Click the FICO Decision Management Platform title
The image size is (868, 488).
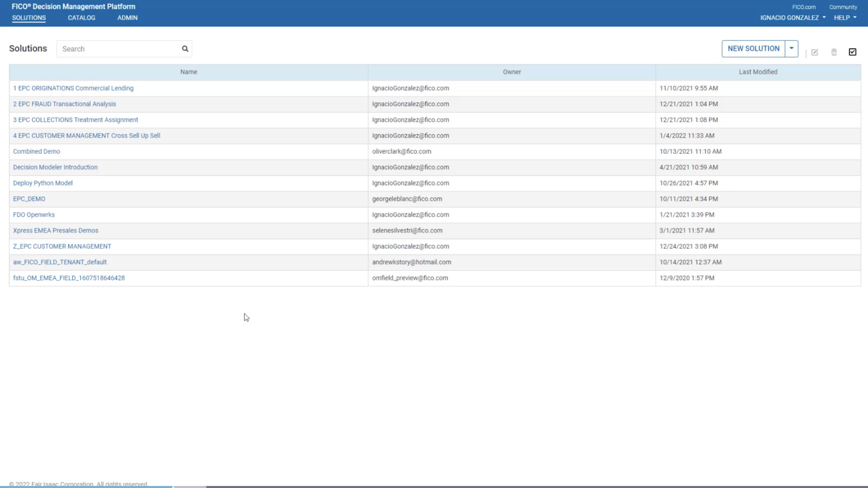coord(73,6)
